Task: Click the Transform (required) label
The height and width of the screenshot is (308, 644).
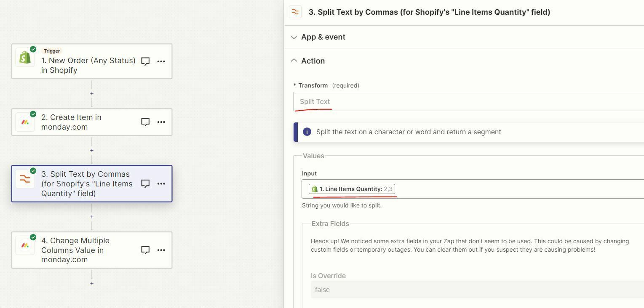Action: [326, 85]
